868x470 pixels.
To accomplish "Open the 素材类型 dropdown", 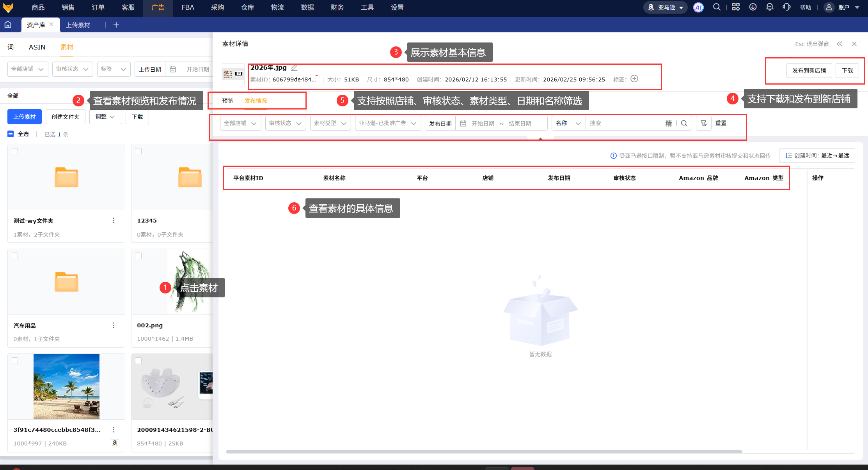I will (x=330, y=123).
